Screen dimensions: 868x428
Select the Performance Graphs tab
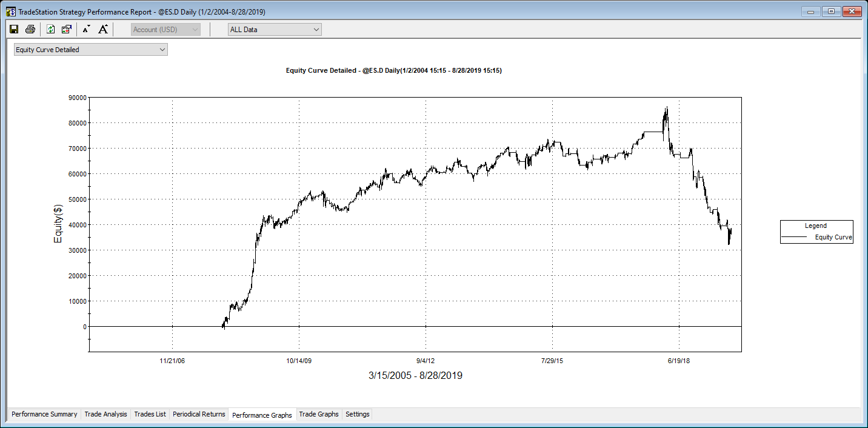262,415
